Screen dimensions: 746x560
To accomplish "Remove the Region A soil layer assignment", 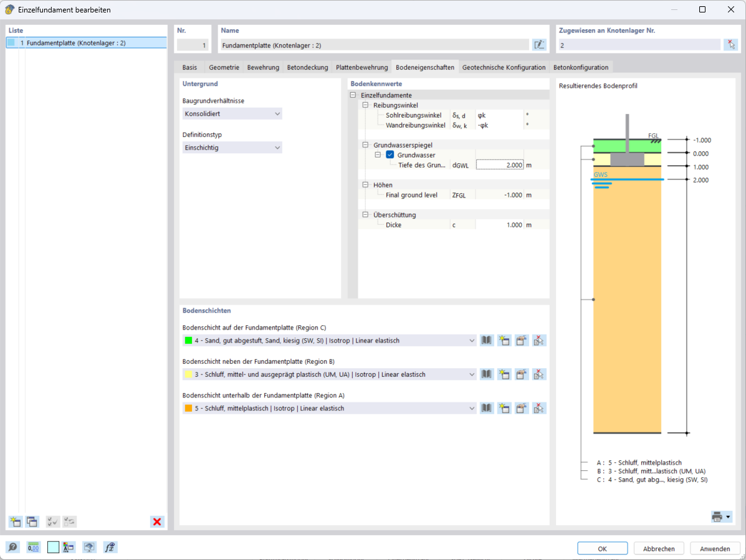I will coord(538,408).
